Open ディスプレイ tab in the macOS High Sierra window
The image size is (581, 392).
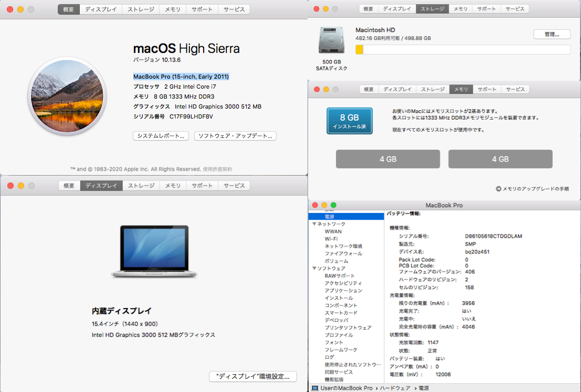[x=101, y=9]
